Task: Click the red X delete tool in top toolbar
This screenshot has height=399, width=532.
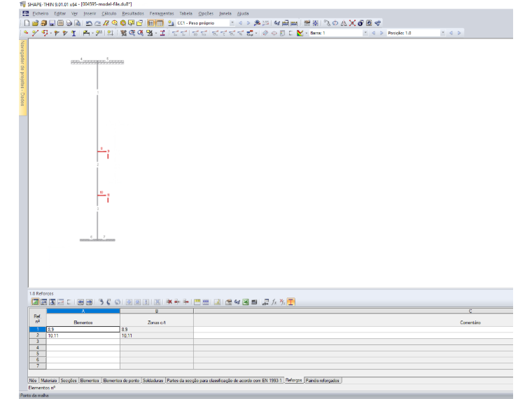Action: pos(352,23)
